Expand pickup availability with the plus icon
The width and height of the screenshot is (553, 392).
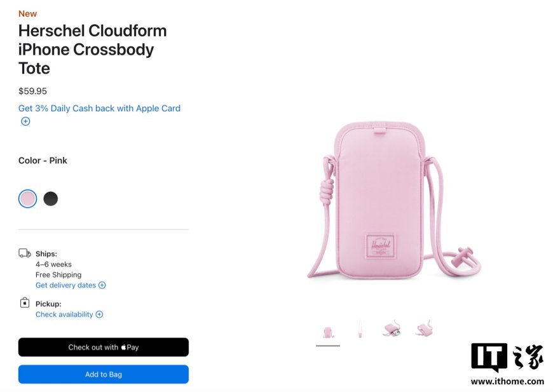99,314
